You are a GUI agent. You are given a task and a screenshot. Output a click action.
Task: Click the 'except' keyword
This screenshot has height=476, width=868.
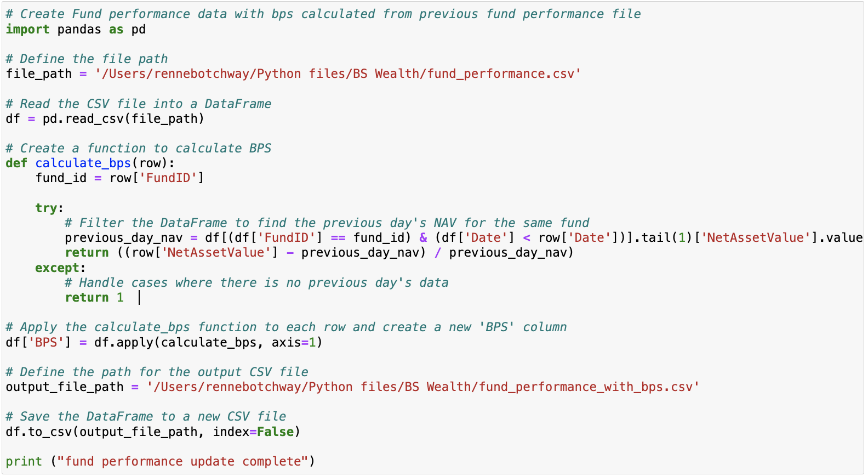tap(58, 268)
